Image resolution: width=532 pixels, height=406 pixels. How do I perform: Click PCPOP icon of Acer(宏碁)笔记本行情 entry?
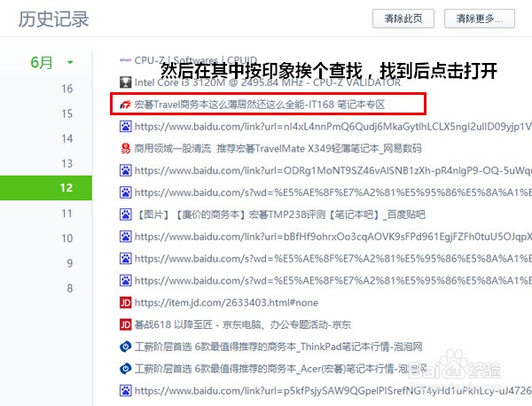(x=125, y=369)
